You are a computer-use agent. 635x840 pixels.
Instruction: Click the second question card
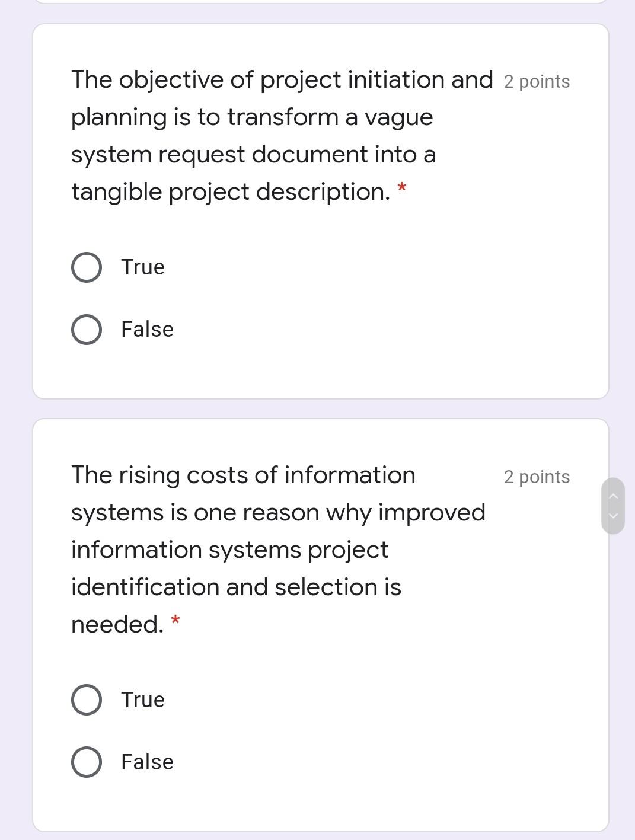pos(320,812)
